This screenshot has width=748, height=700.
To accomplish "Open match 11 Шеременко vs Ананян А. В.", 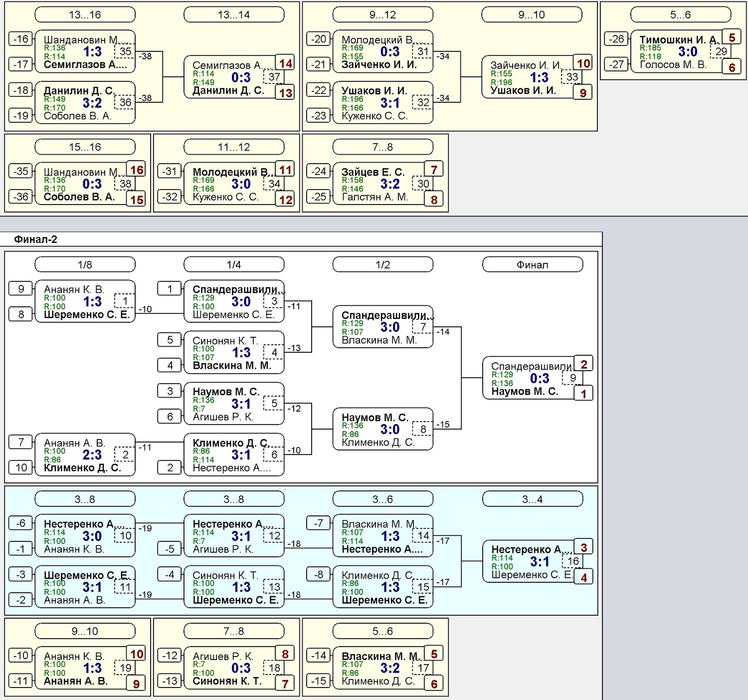I will [85, 587].
